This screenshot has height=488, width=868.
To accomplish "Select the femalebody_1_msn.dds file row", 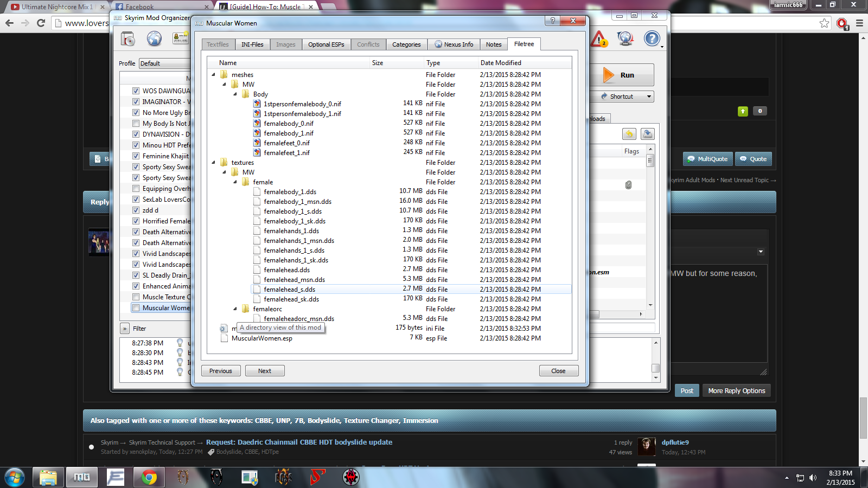I will point(297,202).
